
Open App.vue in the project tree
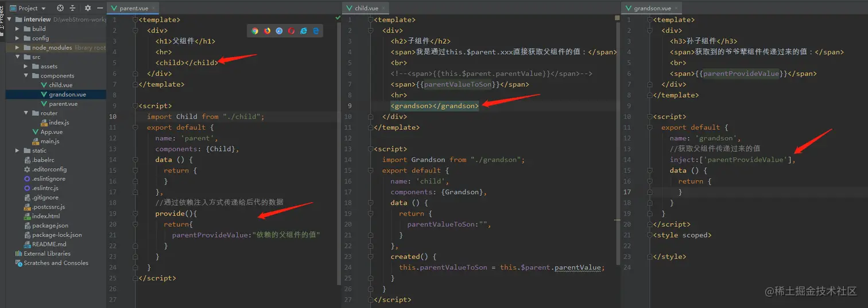pyautogui.click(x=51, y=132)
